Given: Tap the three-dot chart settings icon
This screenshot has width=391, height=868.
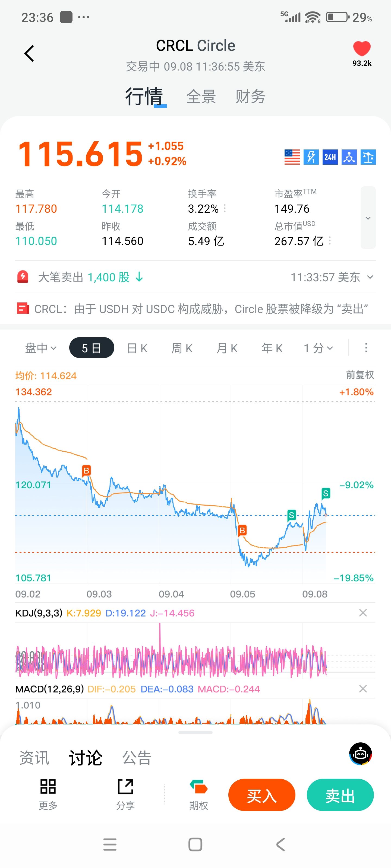Looking at the screenshot, I should (366, 348).
